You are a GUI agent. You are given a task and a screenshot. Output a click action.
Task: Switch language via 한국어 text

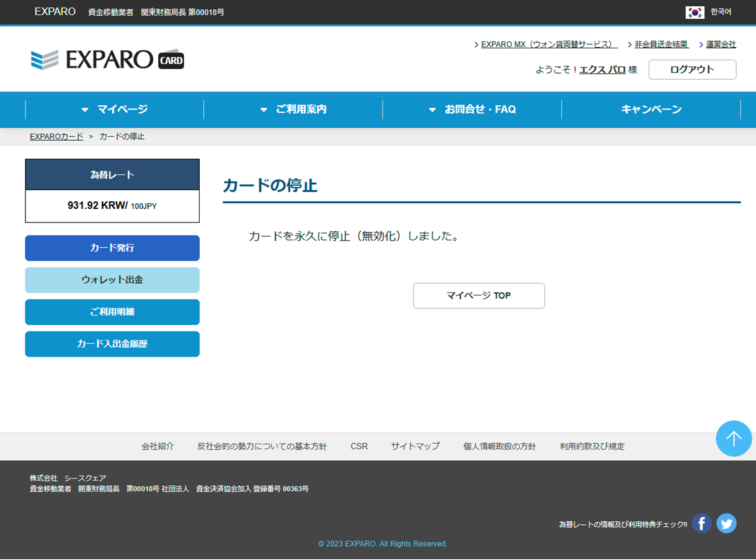pos(721,12)
